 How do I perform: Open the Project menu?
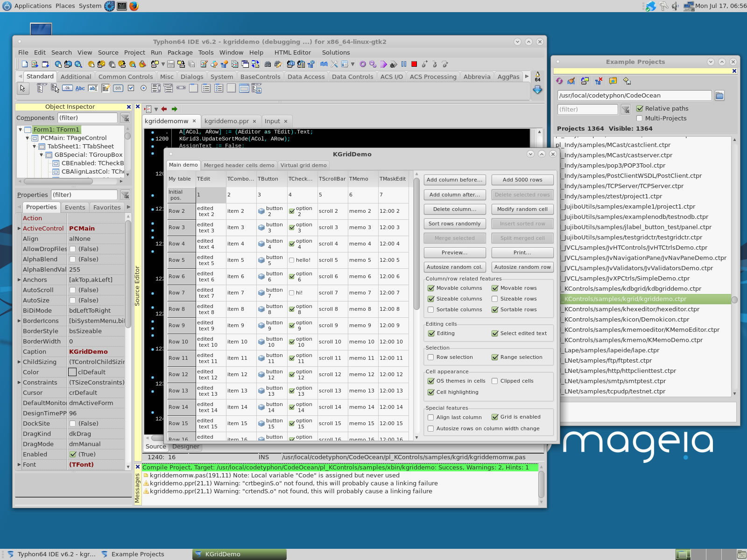click(134, 53)
